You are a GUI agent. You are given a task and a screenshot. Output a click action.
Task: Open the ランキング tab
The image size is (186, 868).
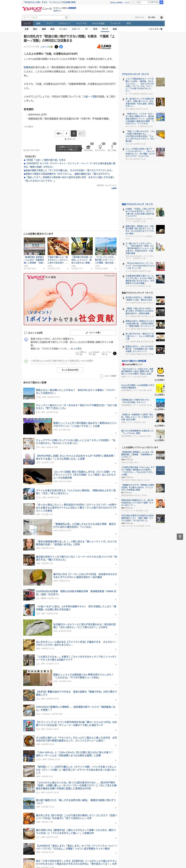click(x=115, y=24)
